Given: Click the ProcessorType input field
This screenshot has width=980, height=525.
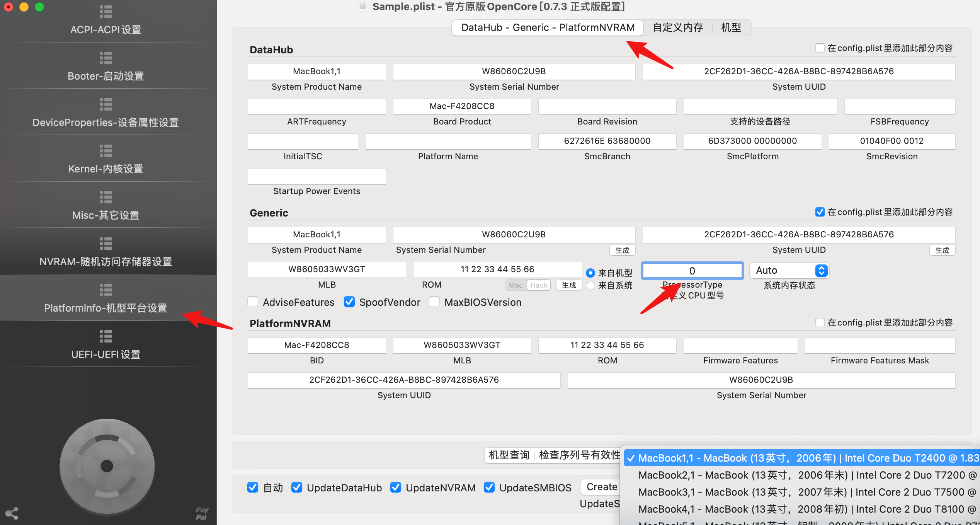Looking at the screenshot, I should coord(692,271).
